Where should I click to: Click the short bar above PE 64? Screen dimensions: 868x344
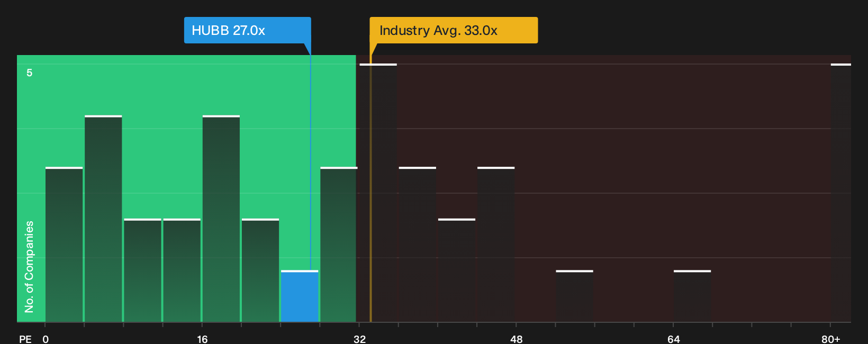click(x=692, y=296)
